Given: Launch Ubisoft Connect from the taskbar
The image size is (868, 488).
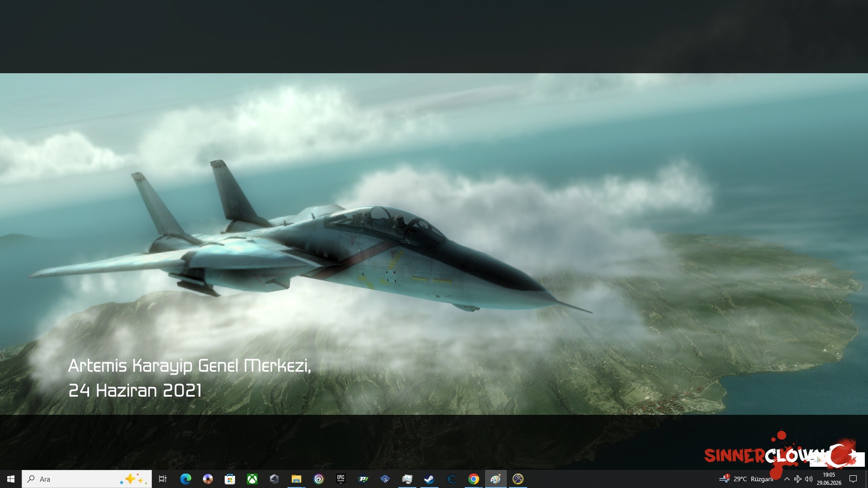Looking at the screenshot, I should (x=319, y=479).
